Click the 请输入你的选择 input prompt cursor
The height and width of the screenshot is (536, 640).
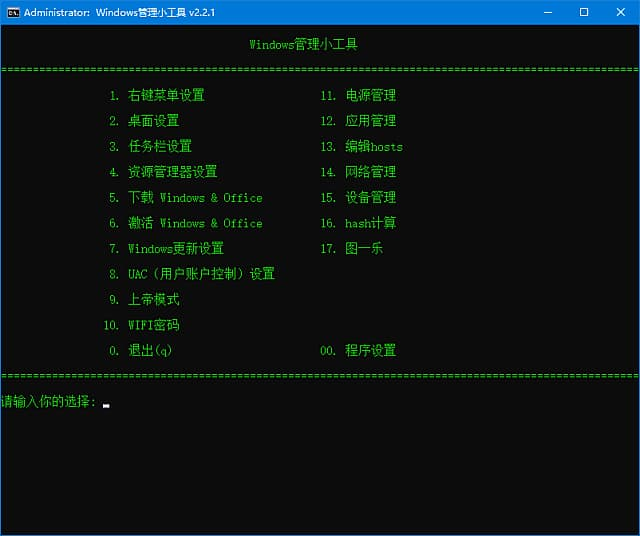point(106,405)
